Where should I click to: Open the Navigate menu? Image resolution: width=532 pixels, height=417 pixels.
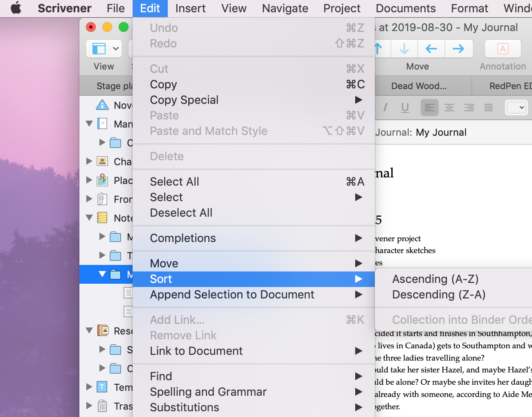(x=285, y=8)
